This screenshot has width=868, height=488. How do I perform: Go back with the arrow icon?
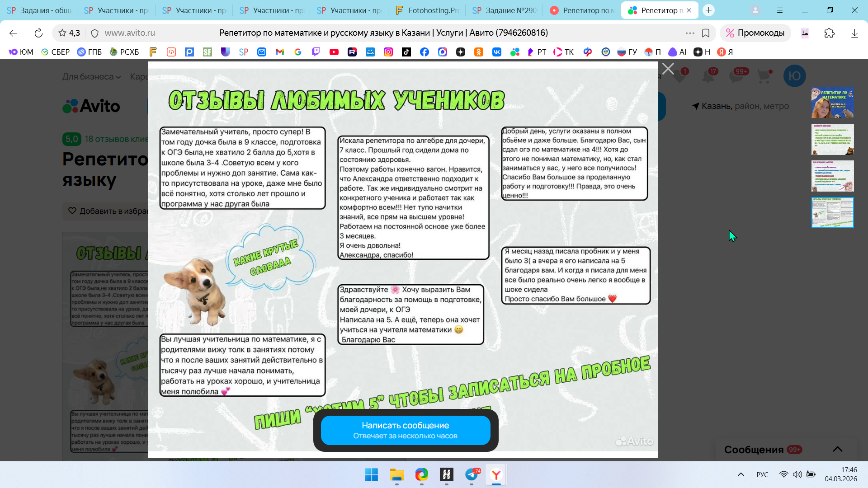coord(13,33)
